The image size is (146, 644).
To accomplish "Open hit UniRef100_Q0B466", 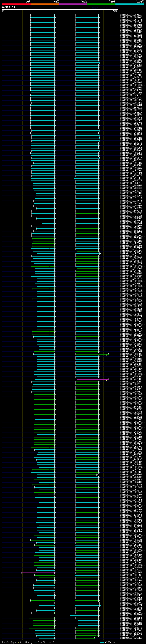I will (131, 17).
